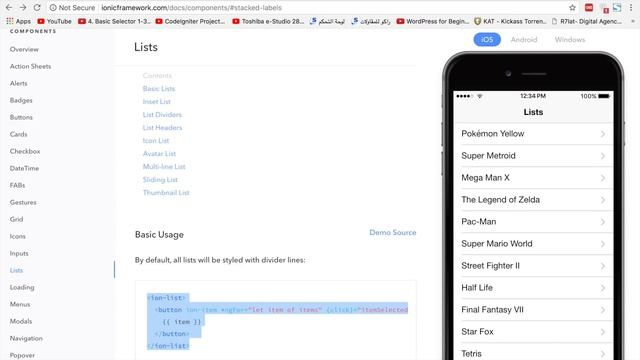Jump to Multi-line List section
Image resolution: width=640 pixels, height=360 pixels.
[164, 167]
